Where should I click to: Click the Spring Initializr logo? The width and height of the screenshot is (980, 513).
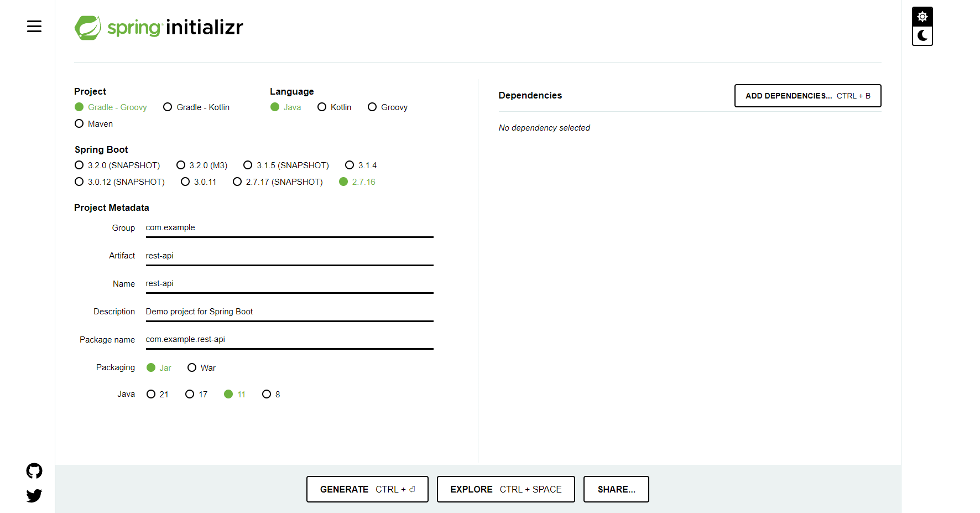coord(159,27)
